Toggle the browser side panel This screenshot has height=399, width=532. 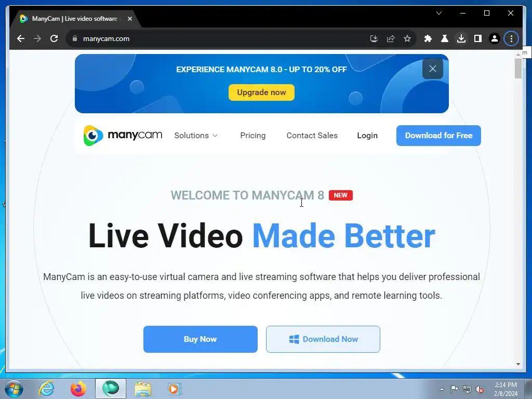pos(478,38)
